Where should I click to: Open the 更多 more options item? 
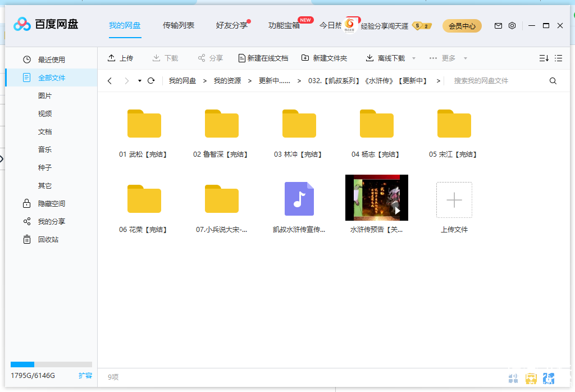pos(442,58)
